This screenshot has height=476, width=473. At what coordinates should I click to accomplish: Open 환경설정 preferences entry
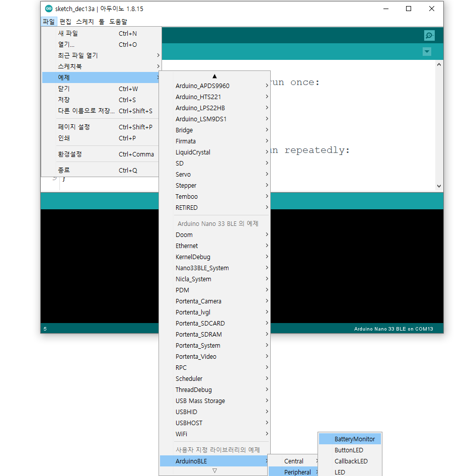point(100,154)
